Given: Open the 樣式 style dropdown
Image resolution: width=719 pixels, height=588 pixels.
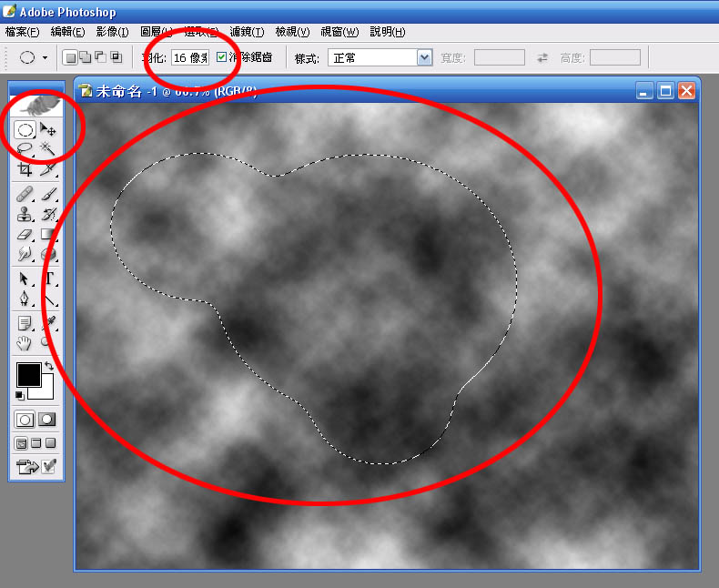Looking at the screenshot, I should pos(424,57).
